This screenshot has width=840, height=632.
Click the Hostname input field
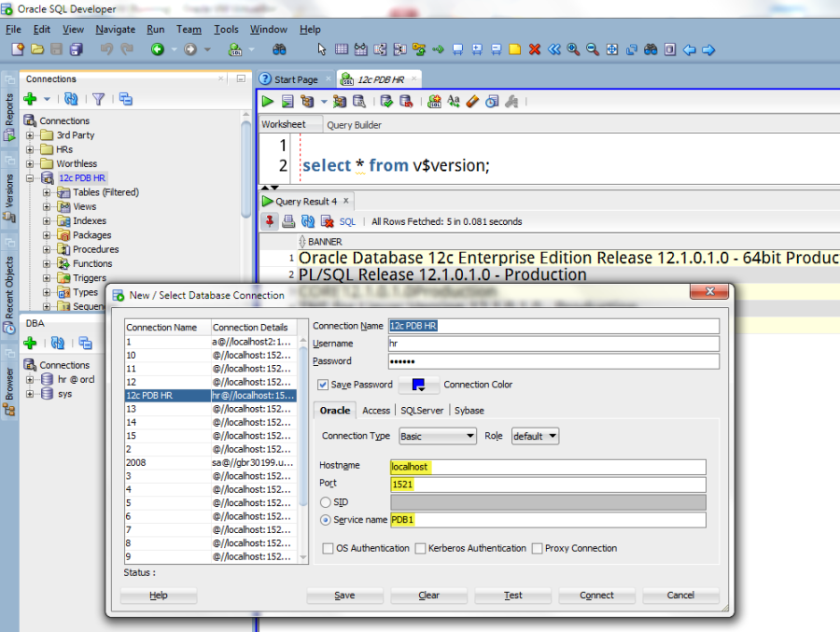[x=548, y=467]
